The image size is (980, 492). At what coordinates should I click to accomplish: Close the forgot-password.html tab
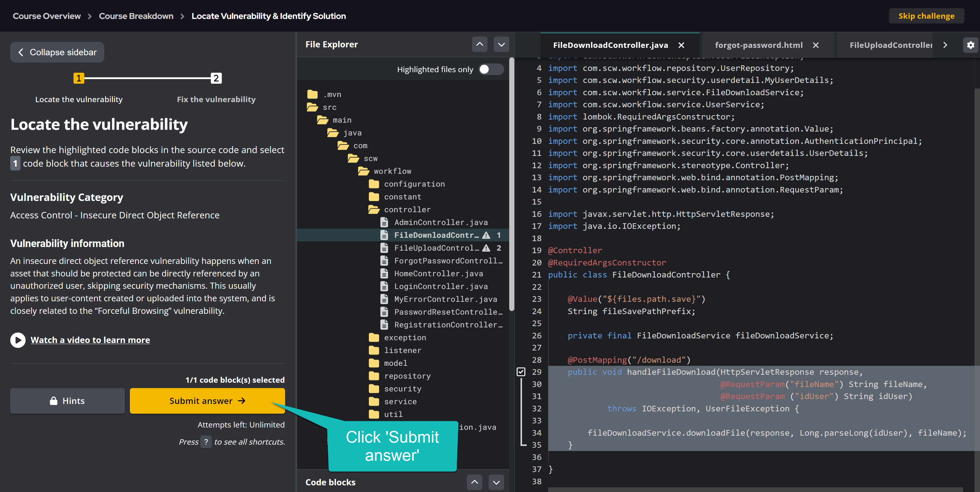tap(816, 45)
